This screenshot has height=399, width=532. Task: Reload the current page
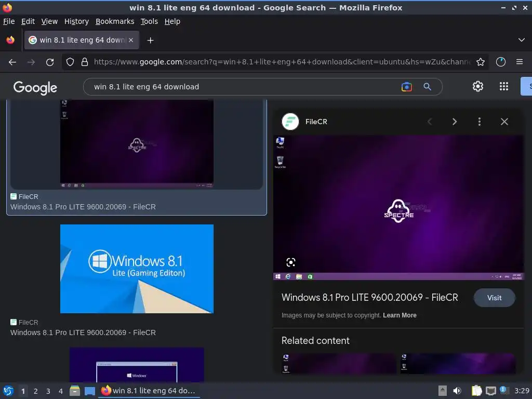tap(50, 62)
